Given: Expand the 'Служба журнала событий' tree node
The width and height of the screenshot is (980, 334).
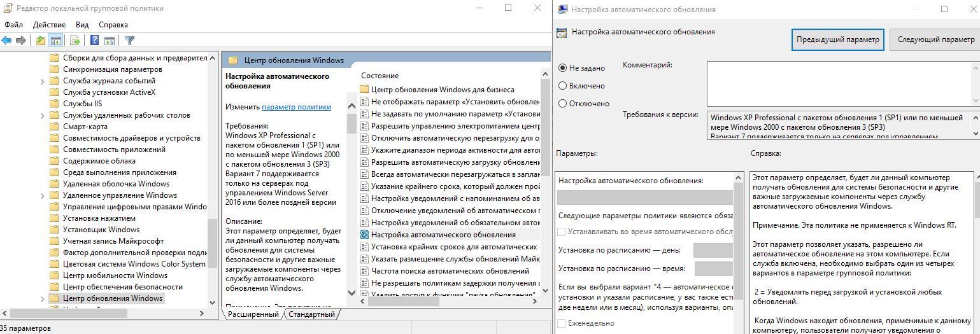Looking at the screenshot, I should [42, 81].
